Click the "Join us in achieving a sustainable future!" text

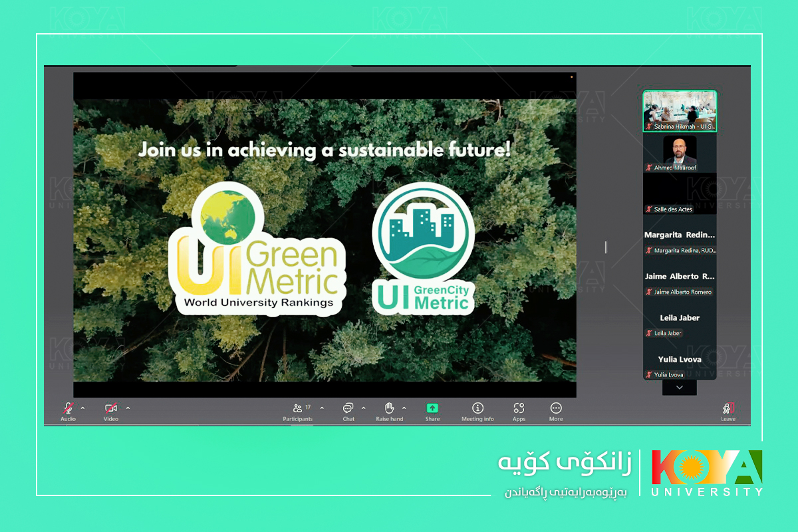point(325,150)
